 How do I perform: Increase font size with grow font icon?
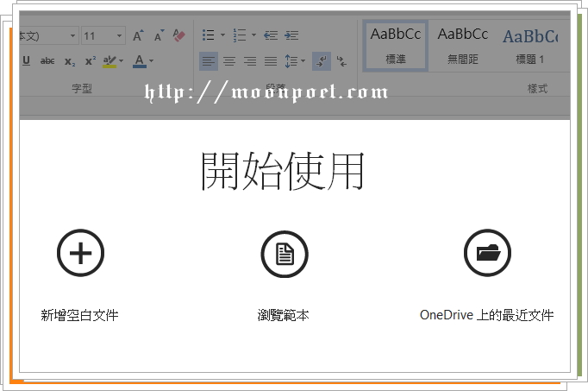(138, 35)
